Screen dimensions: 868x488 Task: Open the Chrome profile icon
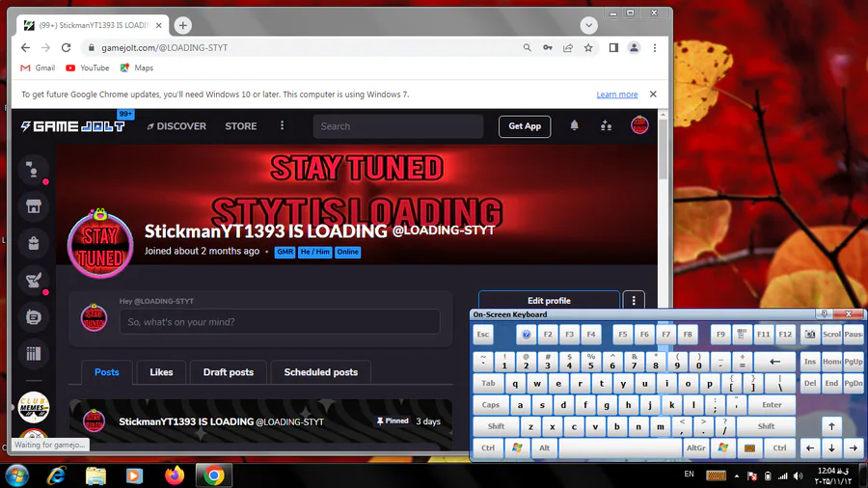click(x=634, y=47)
